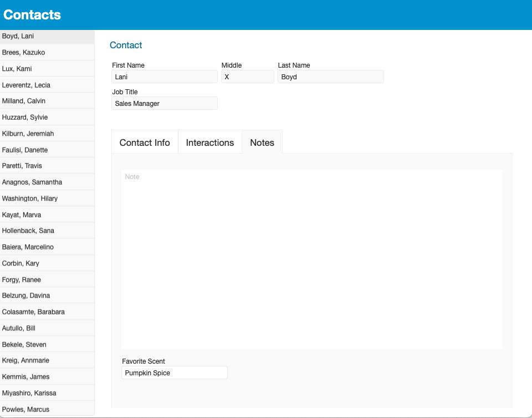Click inside the Note text area

[312, 259]
